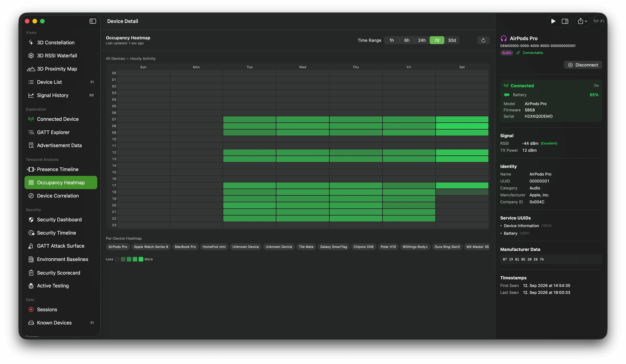Click the Wednesday 12 hour heatmap cell

pos(303,152)
